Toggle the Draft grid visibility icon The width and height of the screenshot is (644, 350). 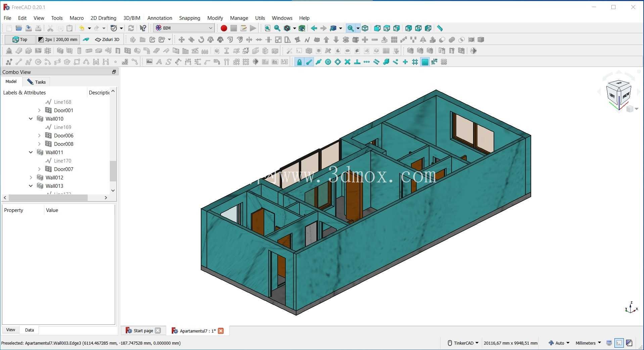tap(444, 62)
